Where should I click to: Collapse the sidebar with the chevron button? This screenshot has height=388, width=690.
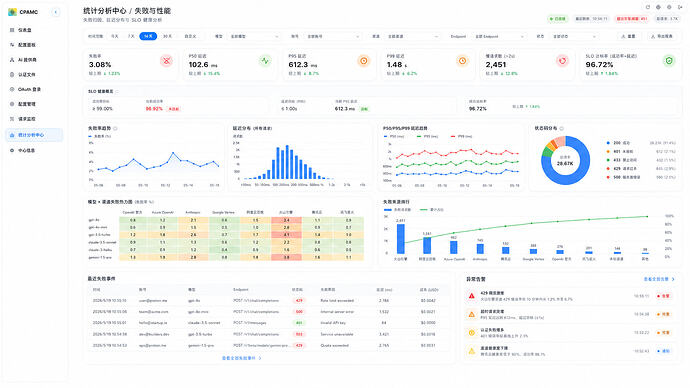[x=55, y=12]
